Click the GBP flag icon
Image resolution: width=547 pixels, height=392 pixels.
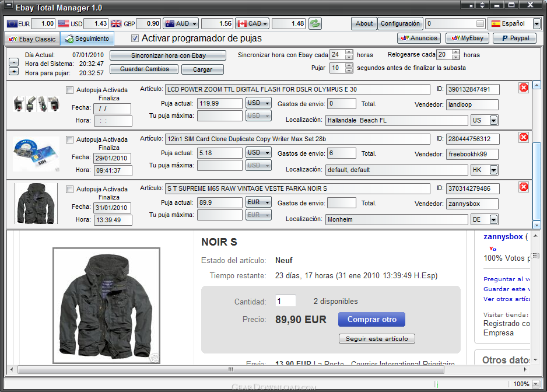point(116,24)
